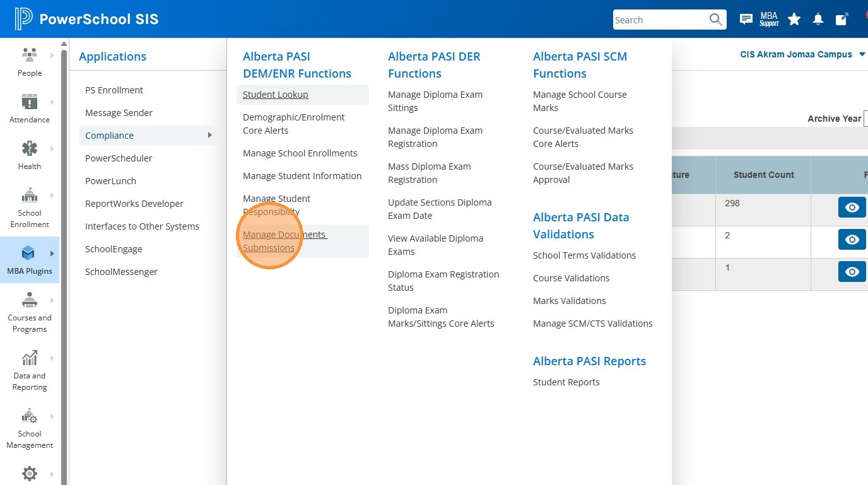Screen dimensions: 868x485
Task: Open Course Validations link
Action: (x=572, y=278)
